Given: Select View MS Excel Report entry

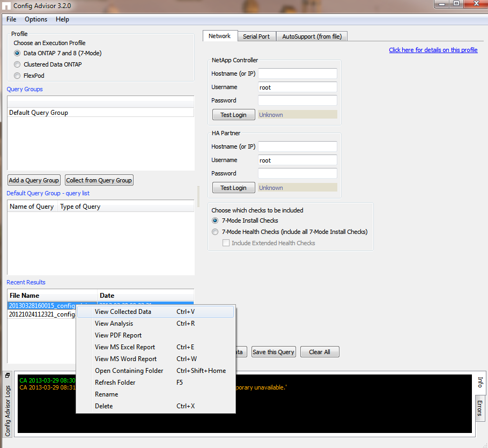Looking at the screenshot, I should pos(156,347).
